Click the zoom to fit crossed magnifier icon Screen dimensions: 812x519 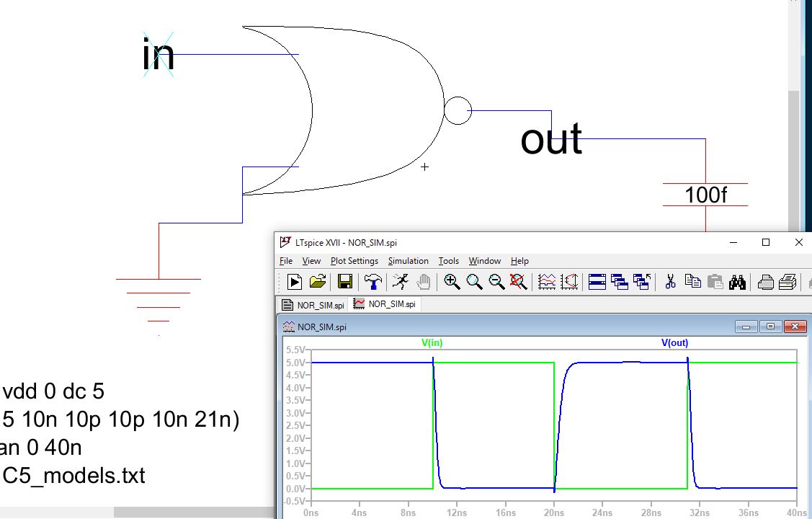point(518,282)
